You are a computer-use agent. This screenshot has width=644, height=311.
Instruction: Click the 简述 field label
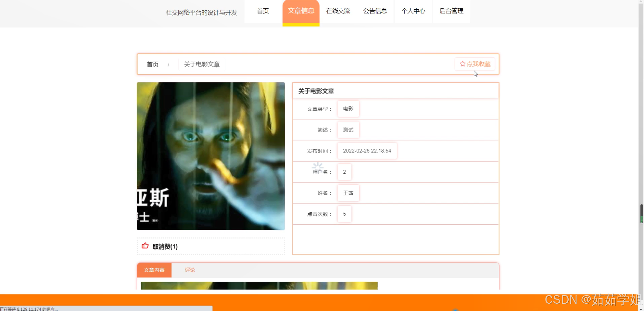pyautogui.click(x=324, y=130)
